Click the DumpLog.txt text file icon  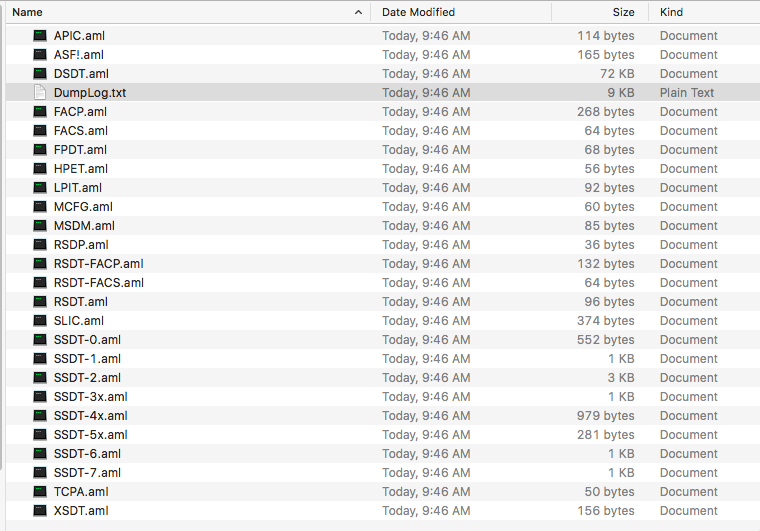click(x=40, y=93)
